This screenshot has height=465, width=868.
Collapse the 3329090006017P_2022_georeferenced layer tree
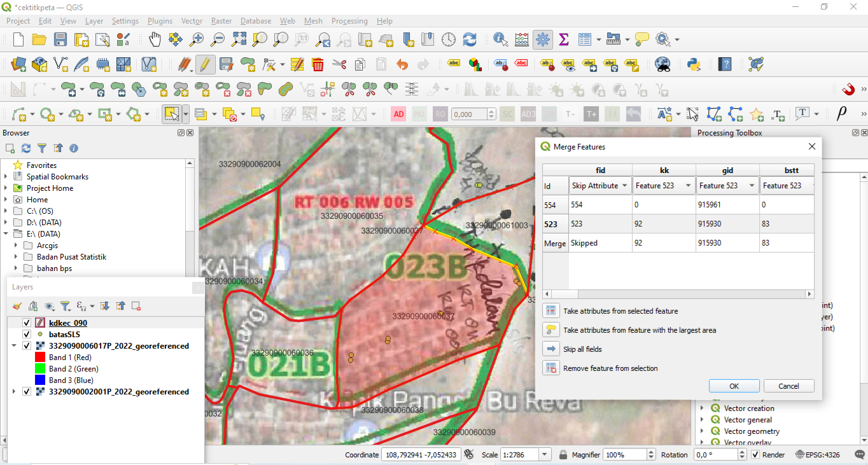point(13,346)
